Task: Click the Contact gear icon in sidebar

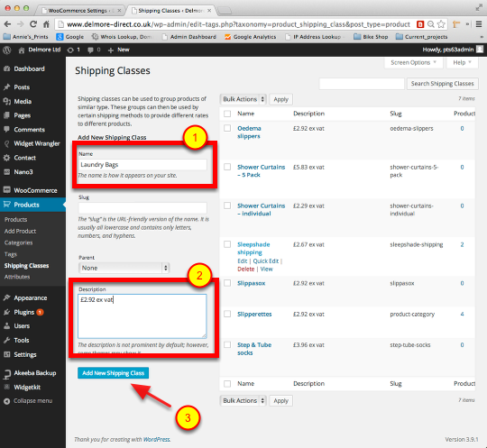Action: tap(7, 158)
